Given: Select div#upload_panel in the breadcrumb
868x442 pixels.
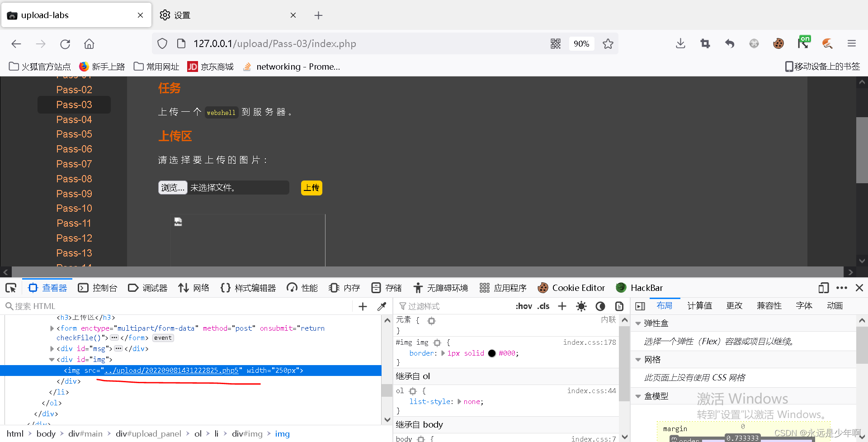Looking at the screenshot, I should [x=148, y=434].
